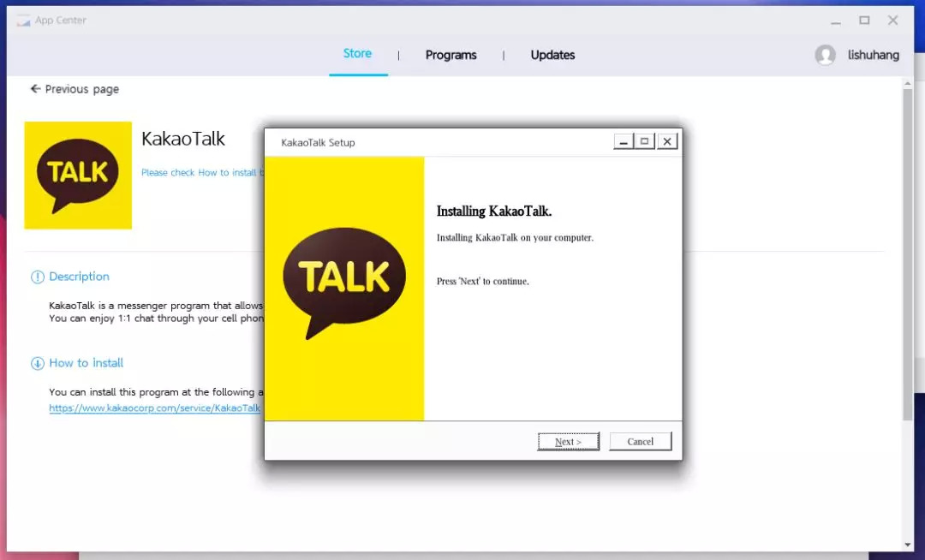Open the Store tab

point(357,54)
